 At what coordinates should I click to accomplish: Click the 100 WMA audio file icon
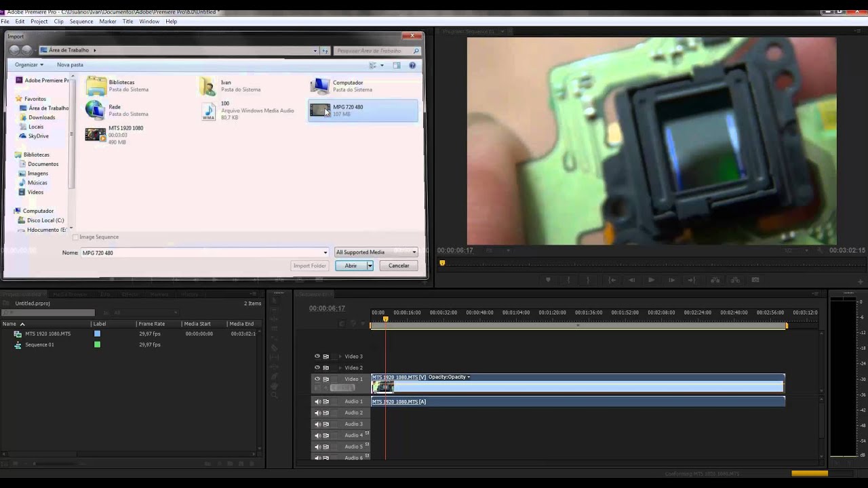pos(208,112)
